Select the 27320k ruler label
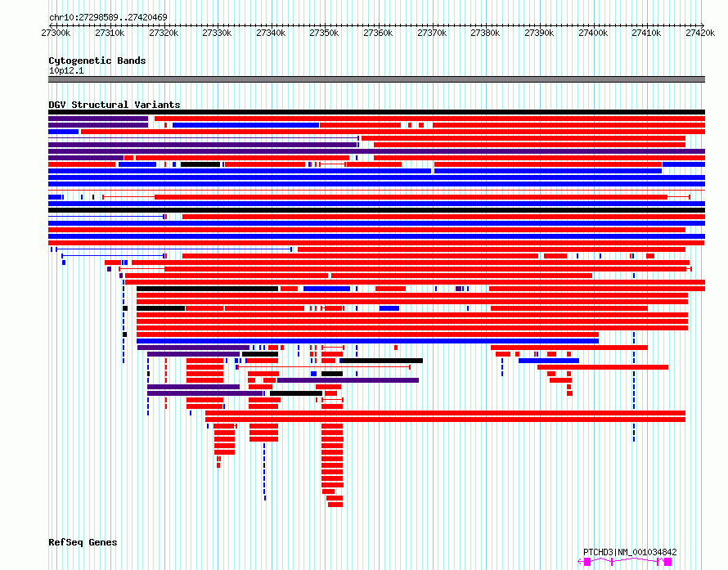 [x=164, y=33]
